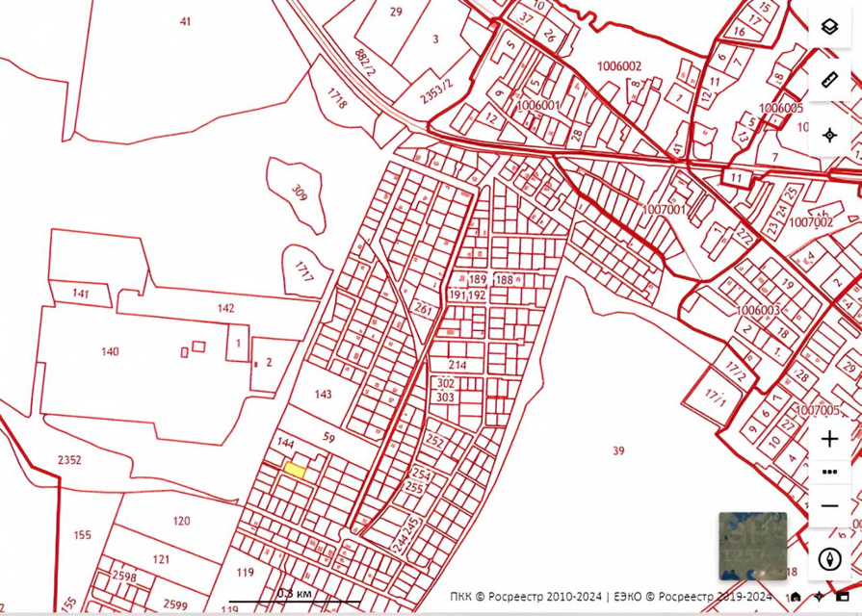Activate the ruler measurement tool
The width and height of the screenshot is (862, 616).
click(829, 81)
